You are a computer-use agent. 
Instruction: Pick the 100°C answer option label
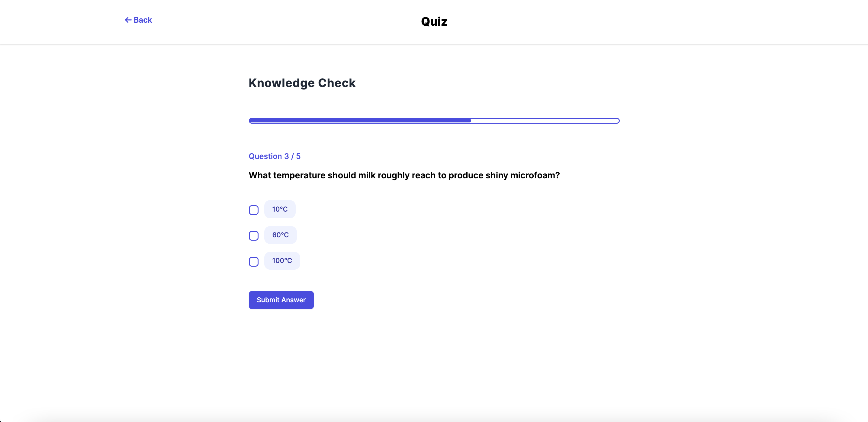282,260
